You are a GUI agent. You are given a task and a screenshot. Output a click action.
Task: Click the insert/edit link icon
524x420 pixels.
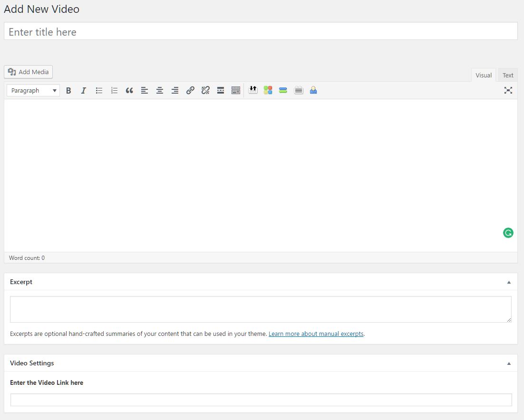point(190,90)
